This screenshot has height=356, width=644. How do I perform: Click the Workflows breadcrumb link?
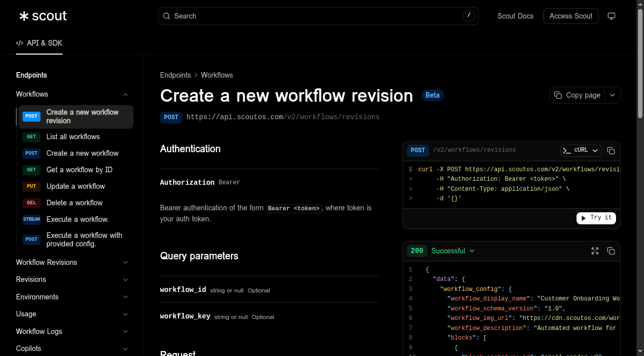tap(217, 75)
